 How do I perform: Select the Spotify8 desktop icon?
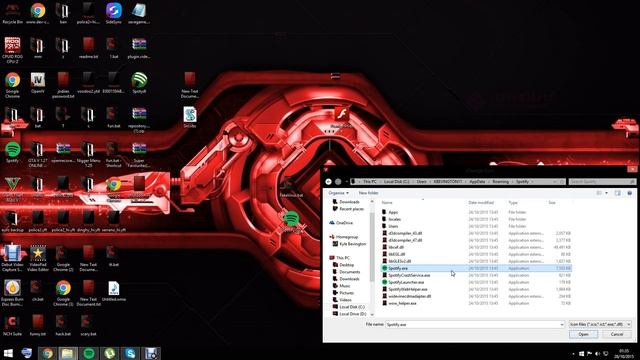139,83
